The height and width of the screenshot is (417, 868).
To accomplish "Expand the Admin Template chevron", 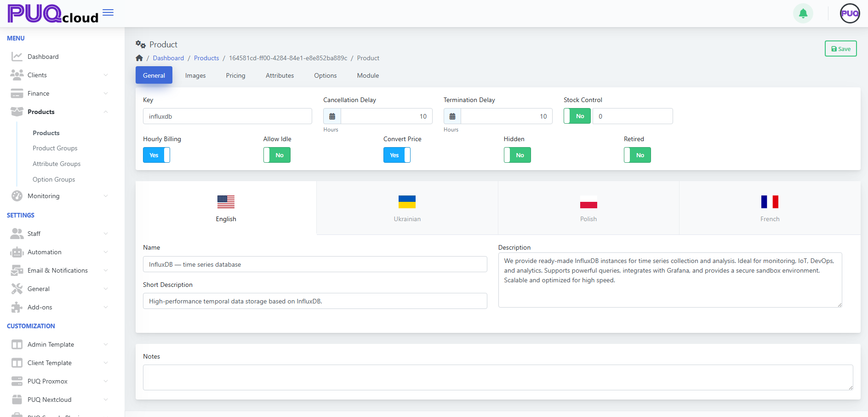I will (106, 344).
